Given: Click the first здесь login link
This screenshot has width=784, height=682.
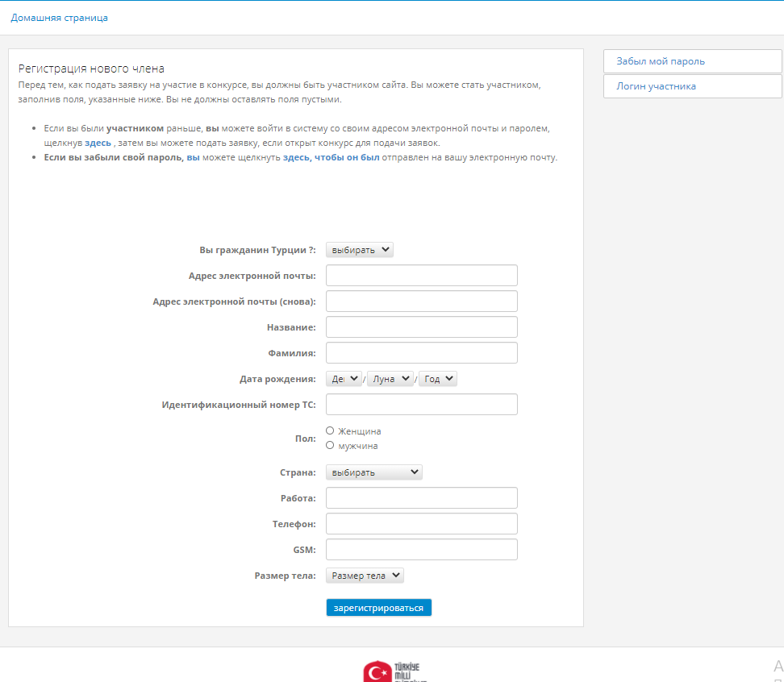Looking at the screenshot, I should 98,143.
